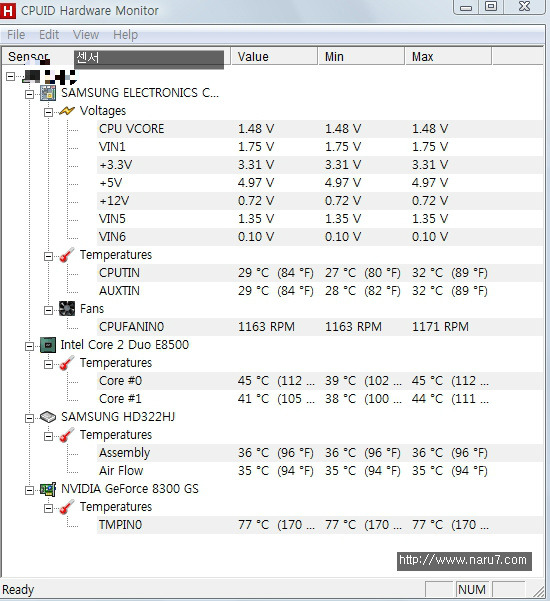Click the Min column header
The width and height of the screenshot is (550, 601).
point(361,57)
